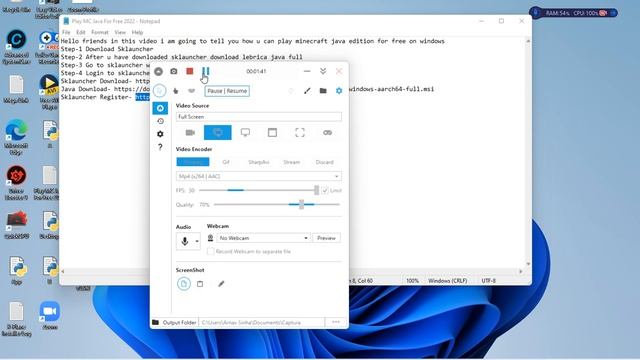Open the Notepad Edit menu
640x360 pixels.
[x=81, y=32]
